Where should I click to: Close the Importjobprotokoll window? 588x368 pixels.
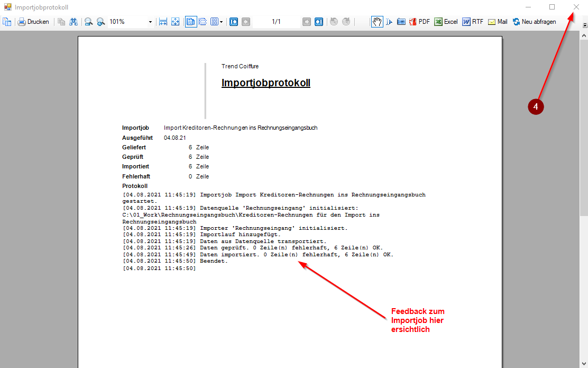[x=576, y=7]
